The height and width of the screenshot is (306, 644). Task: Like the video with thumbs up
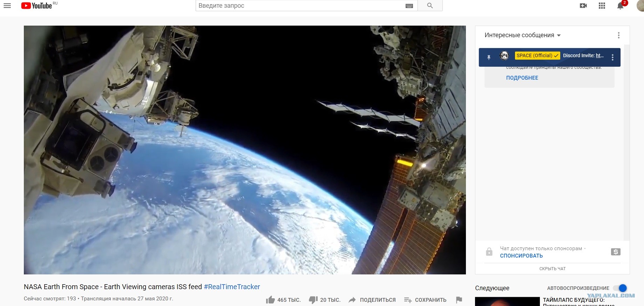(x=270, y=300)
